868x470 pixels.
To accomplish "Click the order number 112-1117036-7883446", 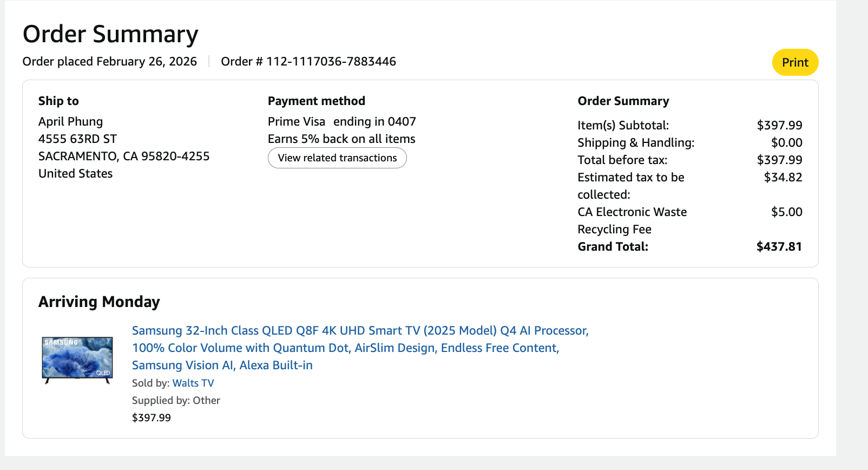I will point(331,62).
